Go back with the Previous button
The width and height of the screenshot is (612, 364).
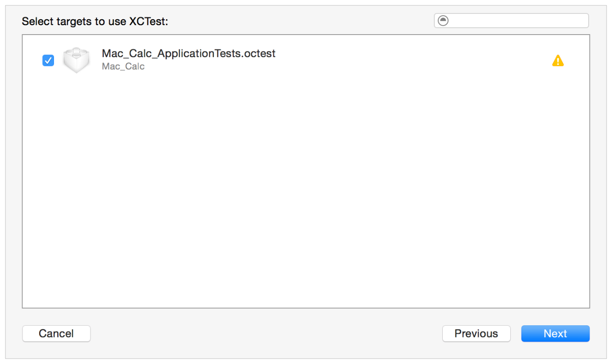tap(476, 333)
